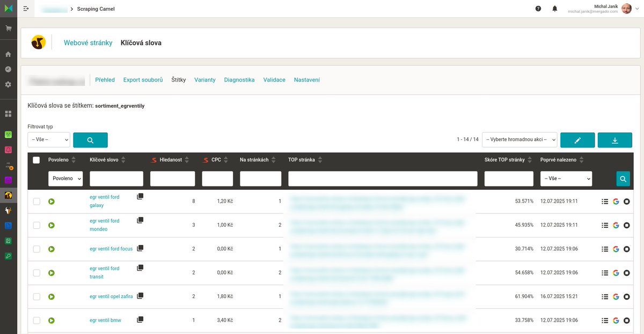The width and height of the screenshot is (644, 334).
Task: Click the shopping cart icon in the sidebar
Action: pos(8,28)
